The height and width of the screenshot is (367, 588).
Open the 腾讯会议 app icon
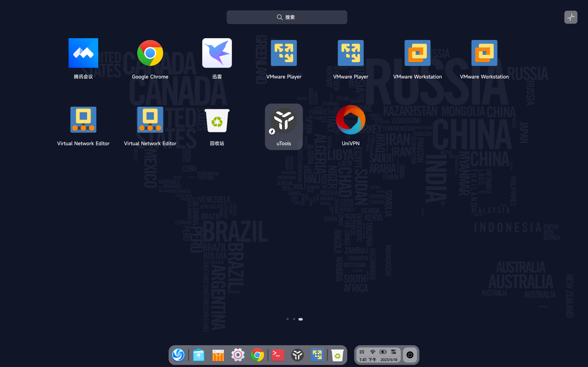coord(83,53)
